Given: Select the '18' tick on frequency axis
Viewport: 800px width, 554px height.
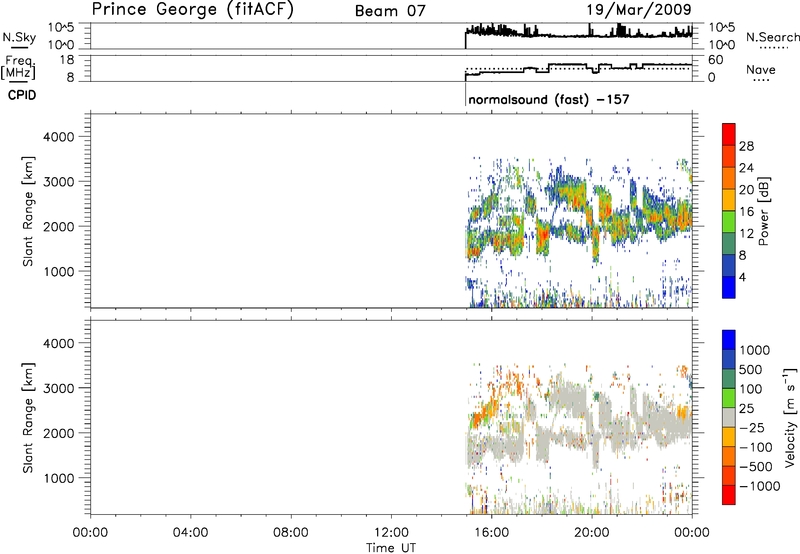Looking at the screenshot, I should [67, 60].
